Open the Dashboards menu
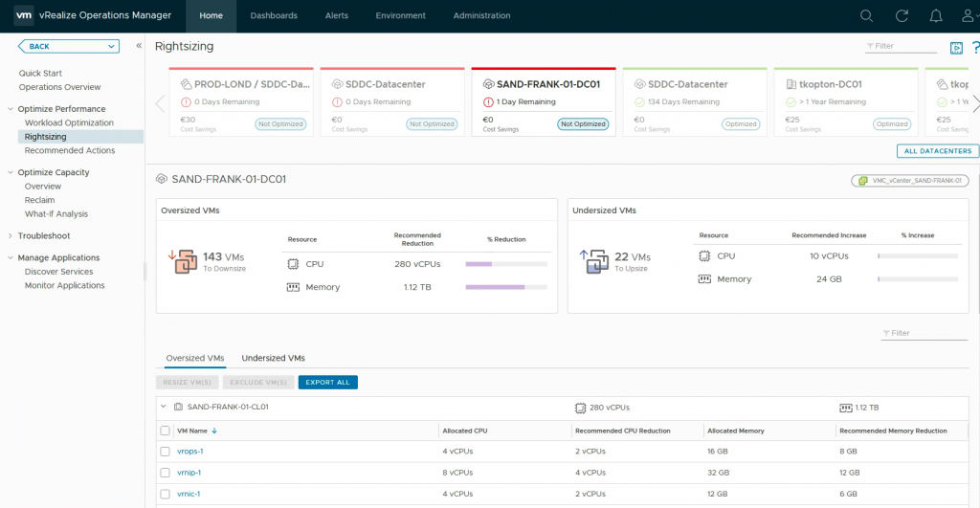The width and height of the screenshot is (980, 508). pos(274,15)
